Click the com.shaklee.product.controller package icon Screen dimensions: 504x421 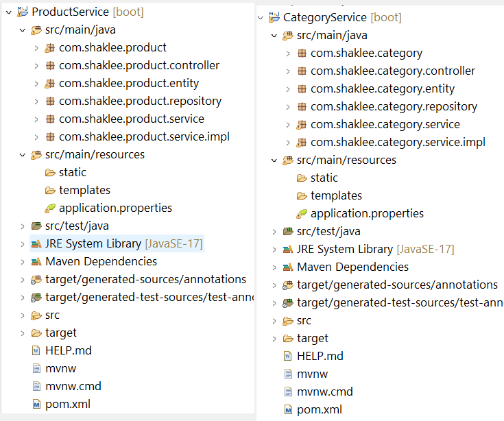[49, 65]
